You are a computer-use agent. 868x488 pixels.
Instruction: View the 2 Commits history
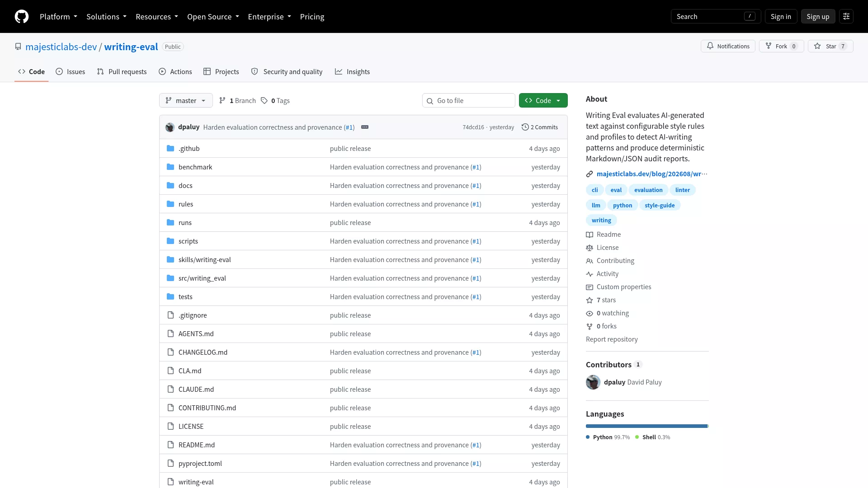point(540,127)
